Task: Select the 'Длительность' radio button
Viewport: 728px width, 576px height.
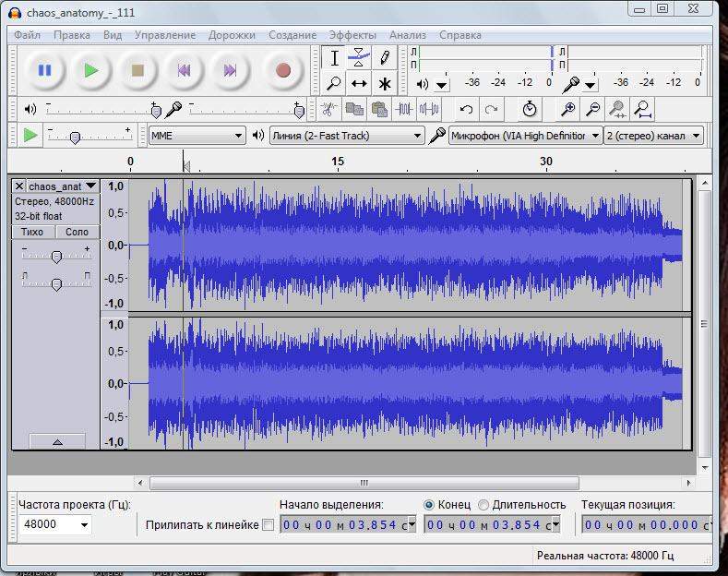Action: pyautogui.click(x=483, y=504)
